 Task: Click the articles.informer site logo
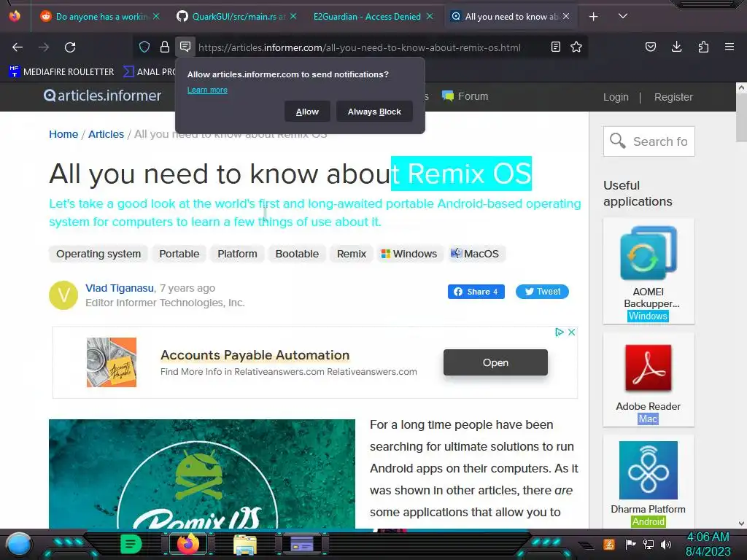point(102,96)
